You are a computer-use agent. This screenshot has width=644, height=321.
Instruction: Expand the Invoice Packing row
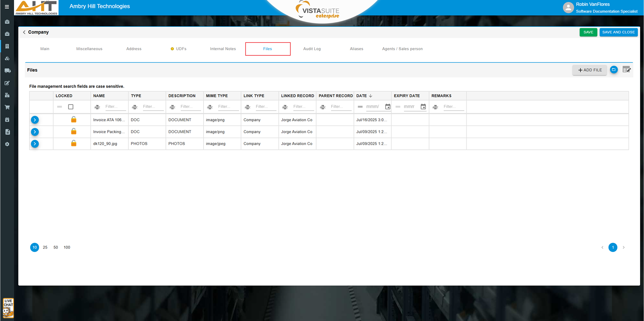[x=35, y=132]
